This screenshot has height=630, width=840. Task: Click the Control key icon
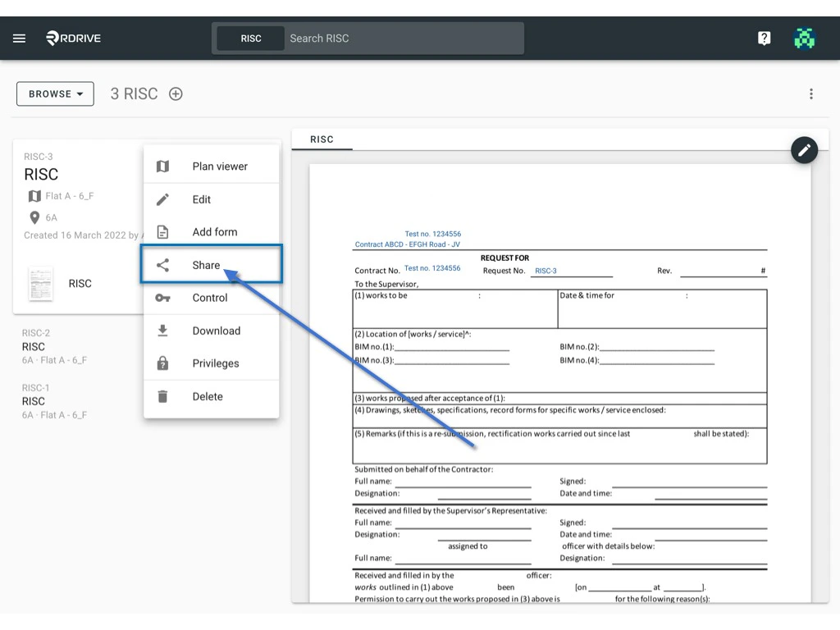click(163, 297)
